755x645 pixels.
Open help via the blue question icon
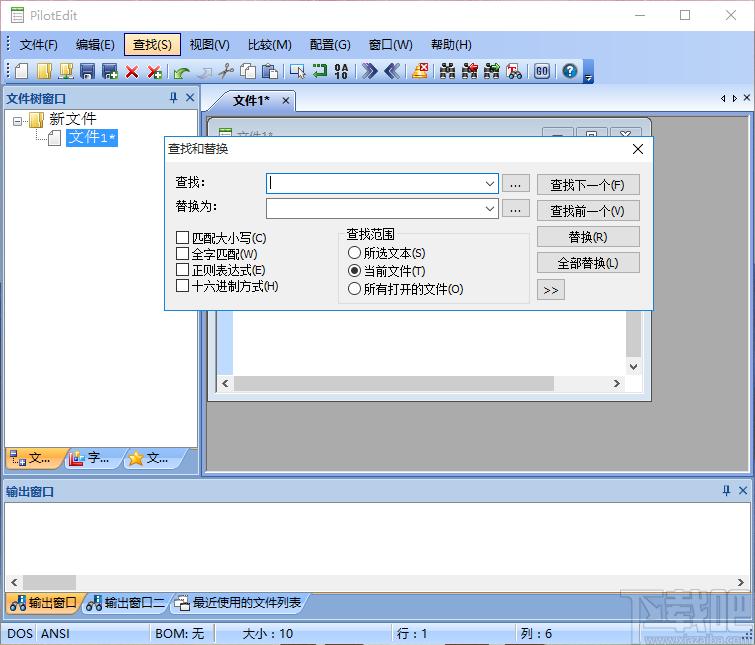570,71
